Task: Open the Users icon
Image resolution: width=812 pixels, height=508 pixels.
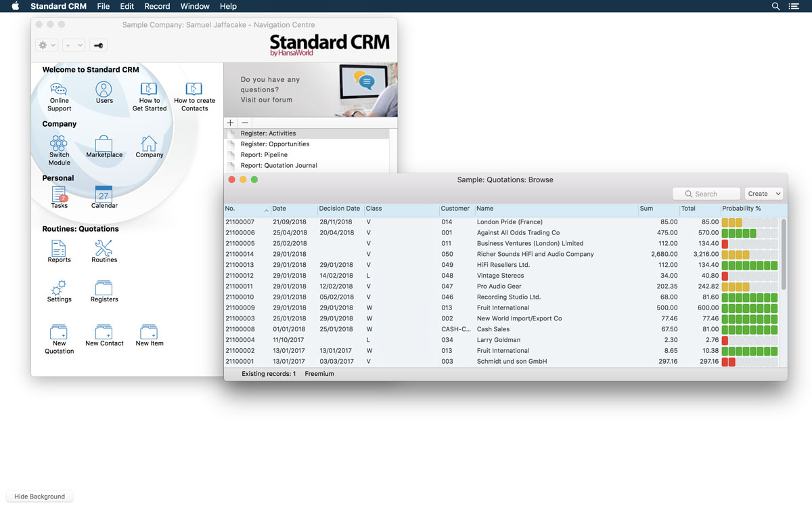Action: click(x=104, y=89)
